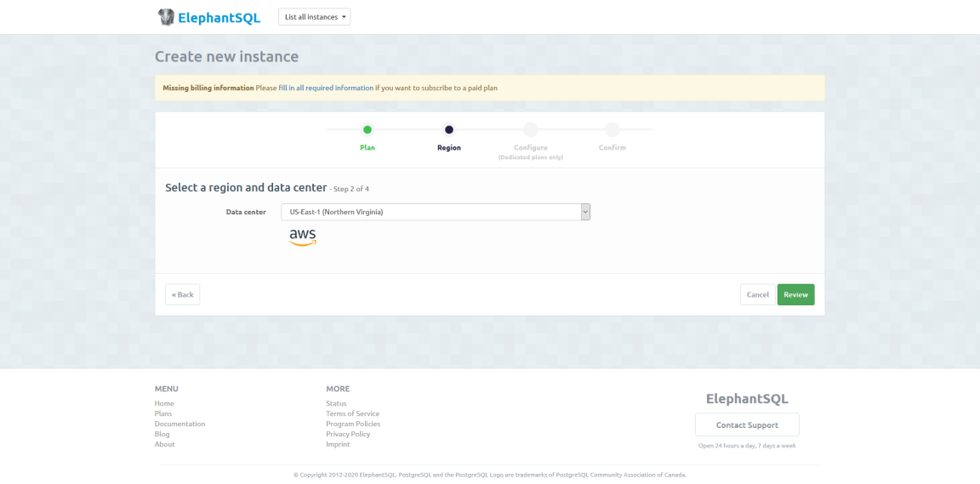Select the Region step circle
980x484 pixels.
[449, 130]
